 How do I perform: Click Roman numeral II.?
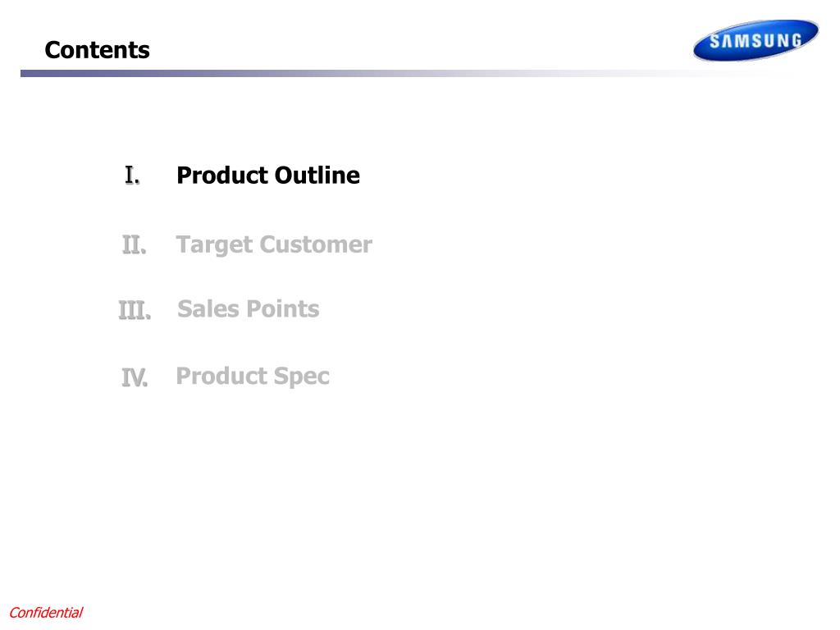click(134, 245)
